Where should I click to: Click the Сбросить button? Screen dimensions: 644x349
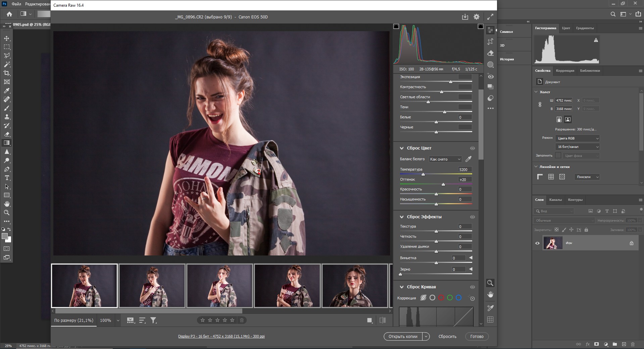coord(447,336)
